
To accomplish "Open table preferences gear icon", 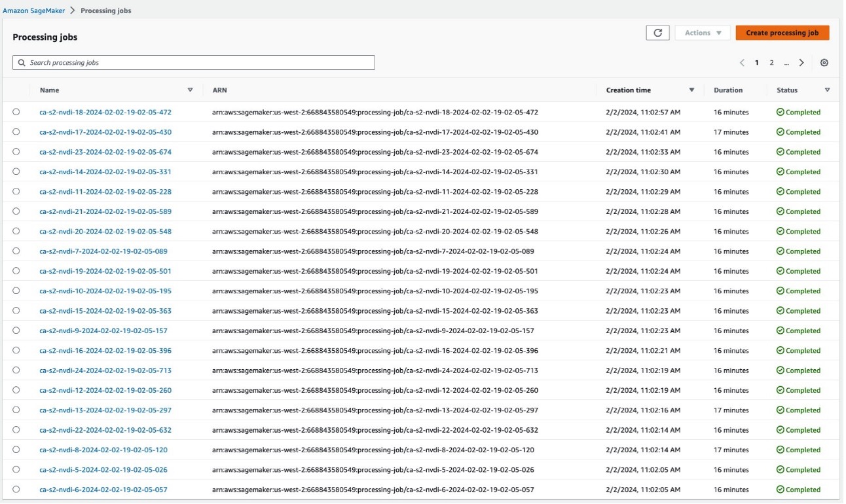I will point(824,63).
